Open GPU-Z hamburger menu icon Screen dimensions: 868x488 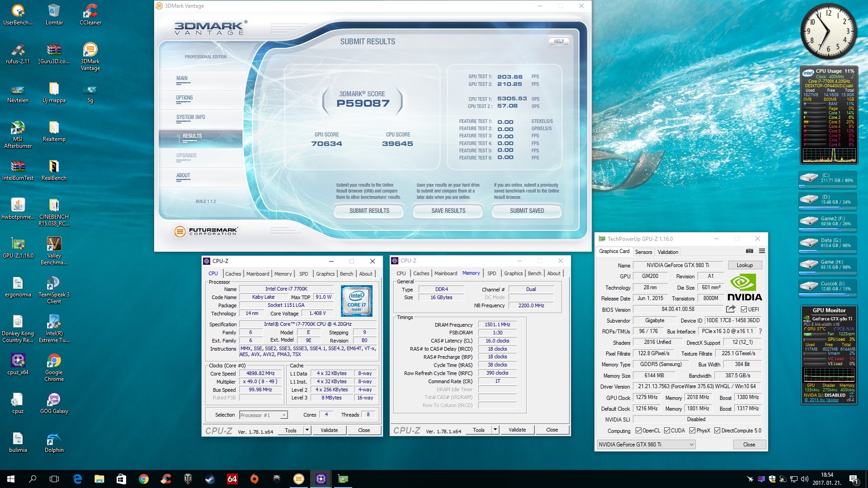762,251
